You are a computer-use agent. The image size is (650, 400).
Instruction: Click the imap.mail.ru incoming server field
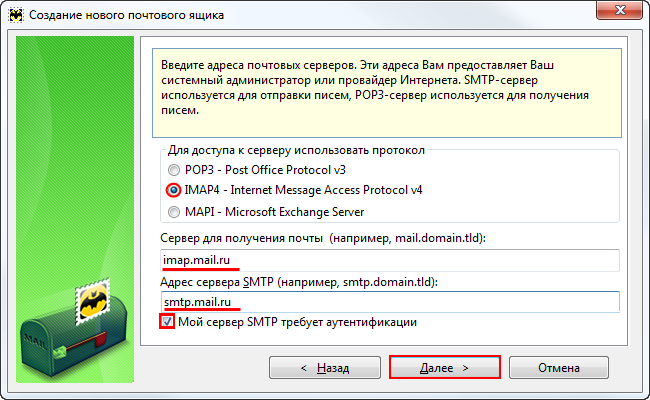[x=390, y=260]
